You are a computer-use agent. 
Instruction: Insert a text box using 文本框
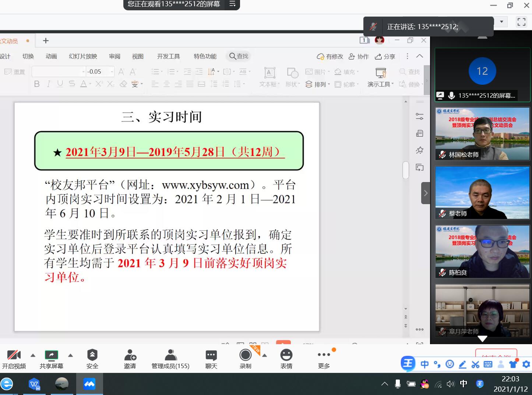[269, 77]
